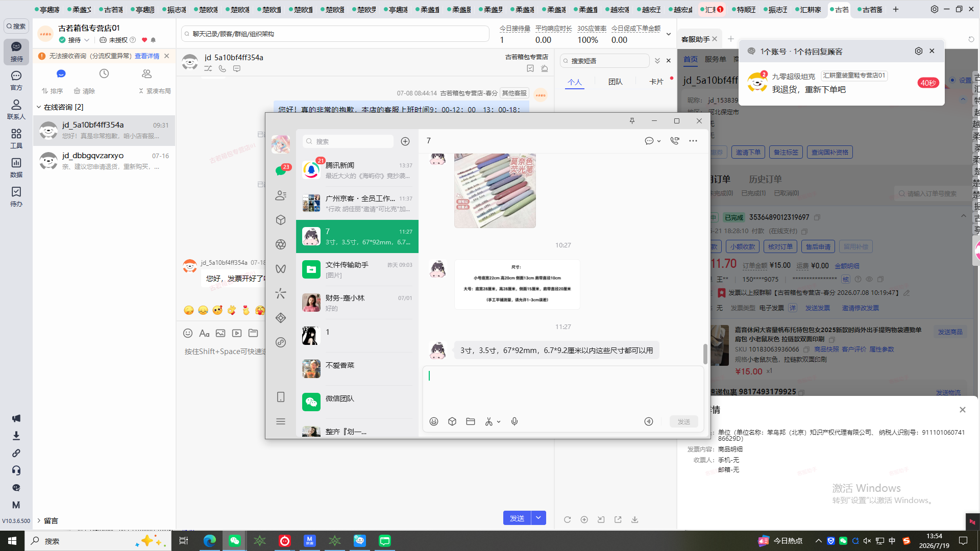Click the Aa font icon in JD toolbar

tap(204, 333)
